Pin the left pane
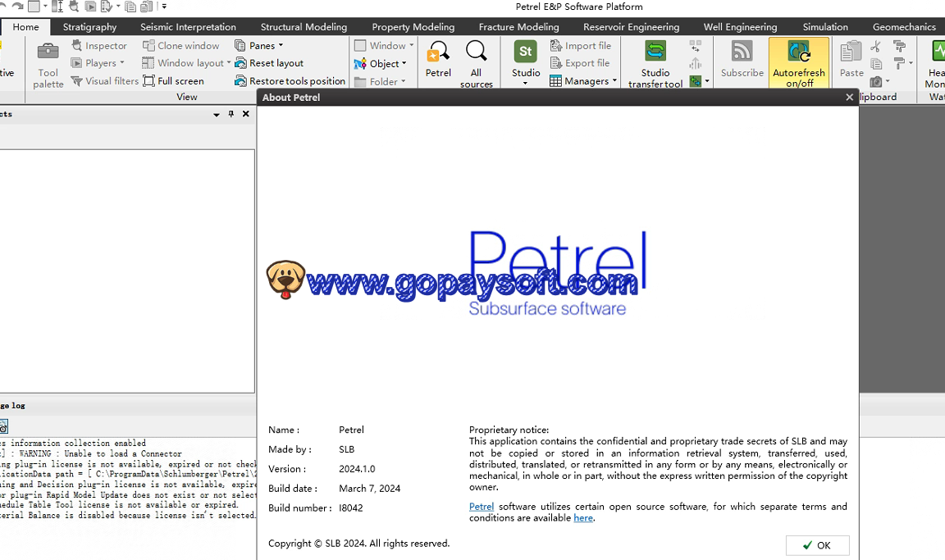Screen dimensions: 945x560 [x=231, y=114]
